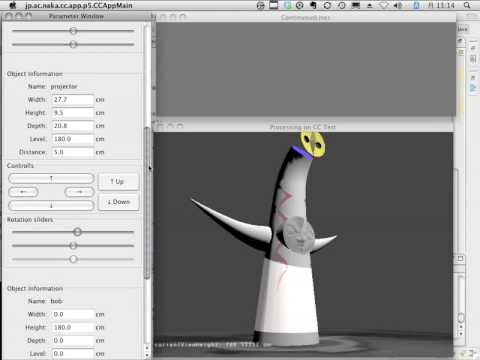Viewport: 480px width, 360px height.
Task: Click the yellow face atop the 3D tower
Action: tap(313, 144)
